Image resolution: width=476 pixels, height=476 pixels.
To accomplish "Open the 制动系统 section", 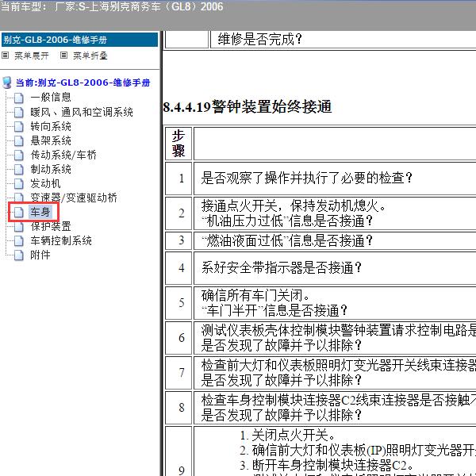I will point(51,169).
